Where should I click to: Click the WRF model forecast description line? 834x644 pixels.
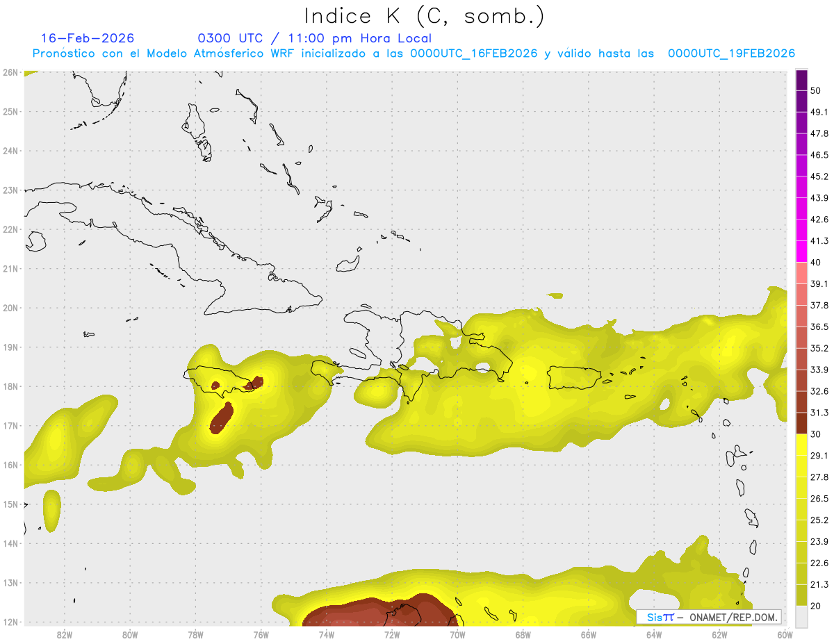[414, 53]
